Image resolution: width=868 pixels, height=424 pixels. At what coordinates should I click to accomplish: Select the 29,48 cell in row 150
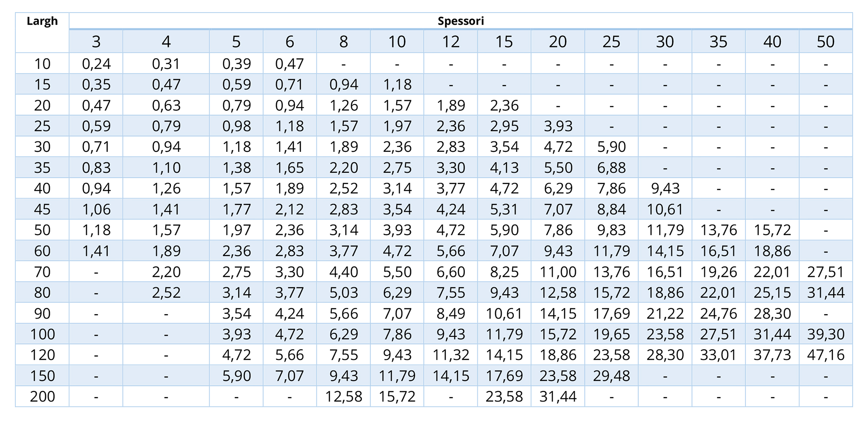click(x=611, y=375)
